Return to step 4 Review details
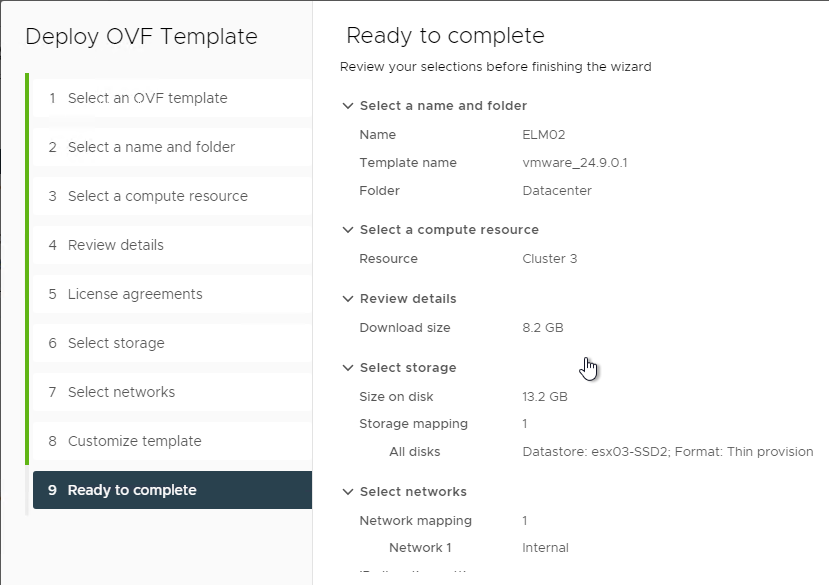The height and width of the screenshot is (585, 829). coord(172,245)
